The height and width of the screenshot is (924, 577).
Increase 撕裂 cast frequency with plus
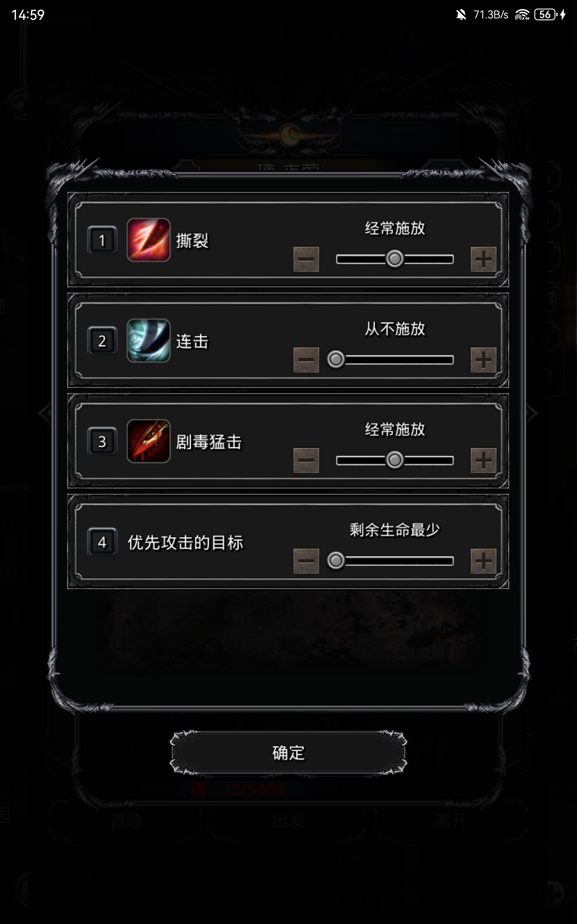coord(483,259)
